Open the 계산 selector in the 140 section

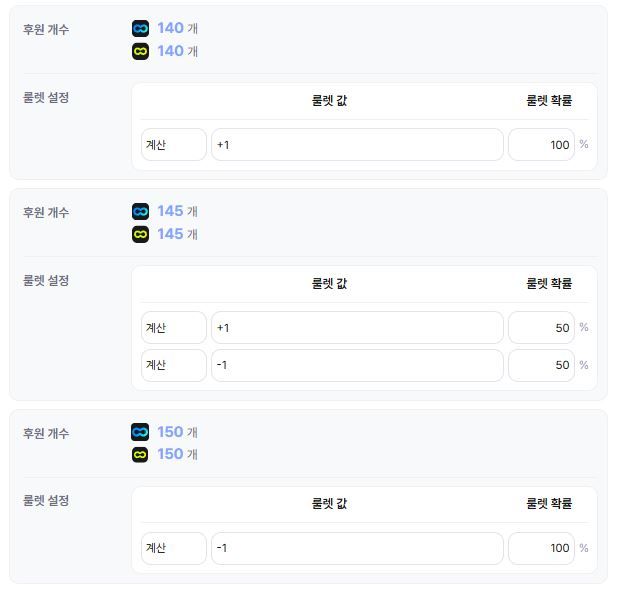pos(173,145)
